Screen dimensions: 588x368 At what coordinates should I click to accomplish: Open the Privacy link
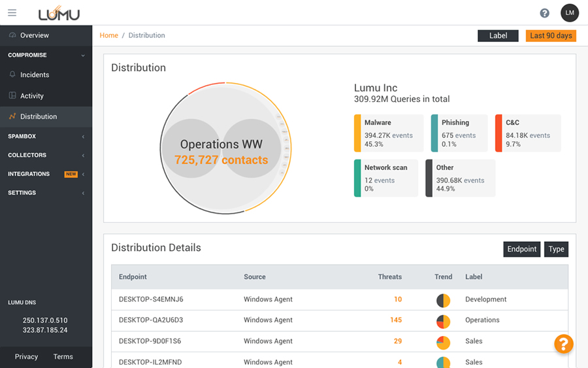point(27,357)
